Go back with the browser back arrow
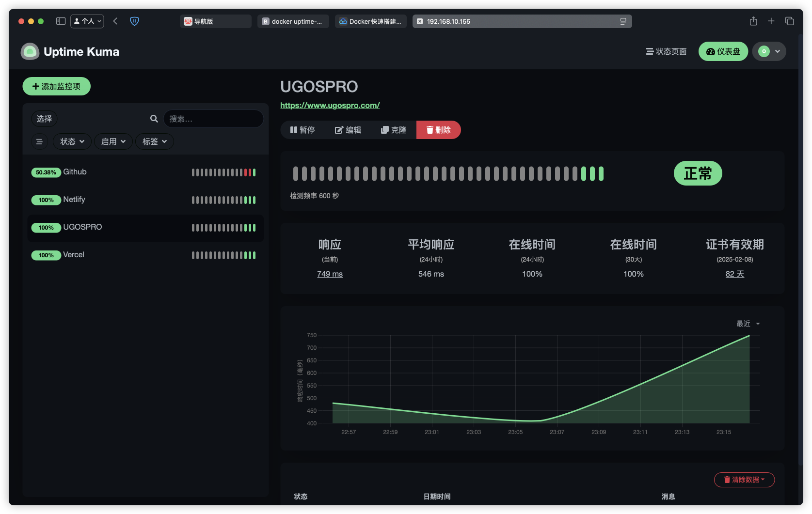This screenshot has height=514, width=812. coord(115,21)
